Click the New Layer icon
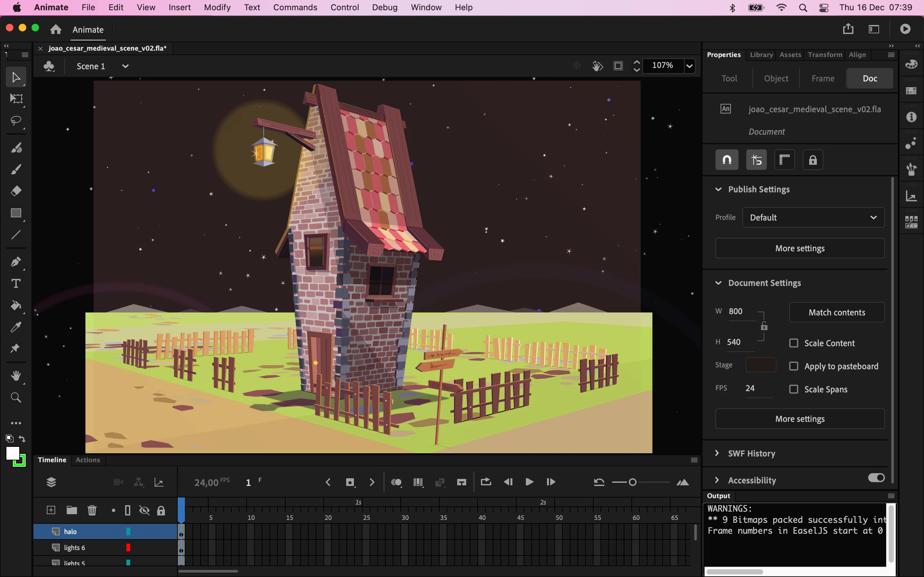The image size is (924, 577). (51, 510)
